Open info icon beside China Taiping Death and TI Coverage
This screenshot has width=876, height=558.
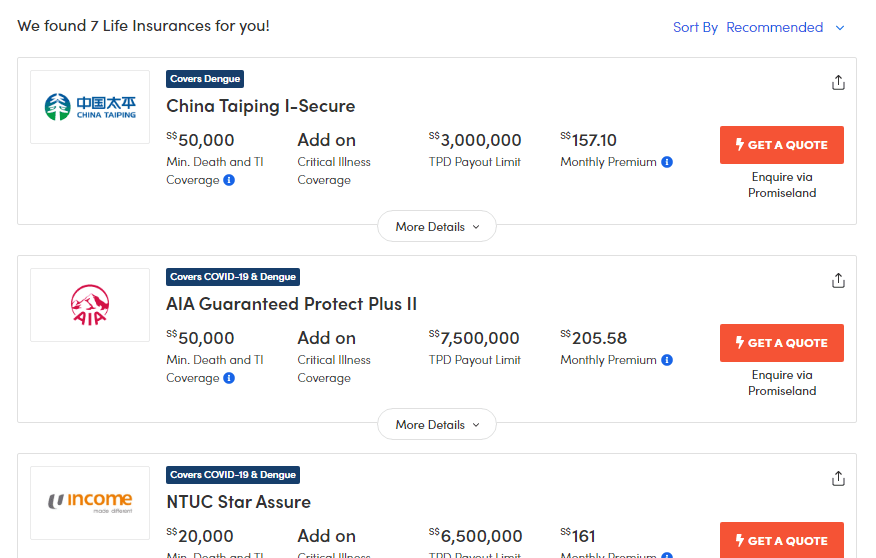pyautogui.click(x=229, y=180)
